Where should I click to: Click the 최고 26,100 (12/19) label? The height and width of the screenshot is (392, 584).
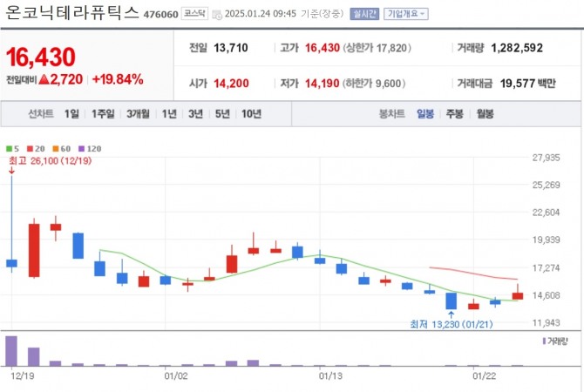click(50, 161)
